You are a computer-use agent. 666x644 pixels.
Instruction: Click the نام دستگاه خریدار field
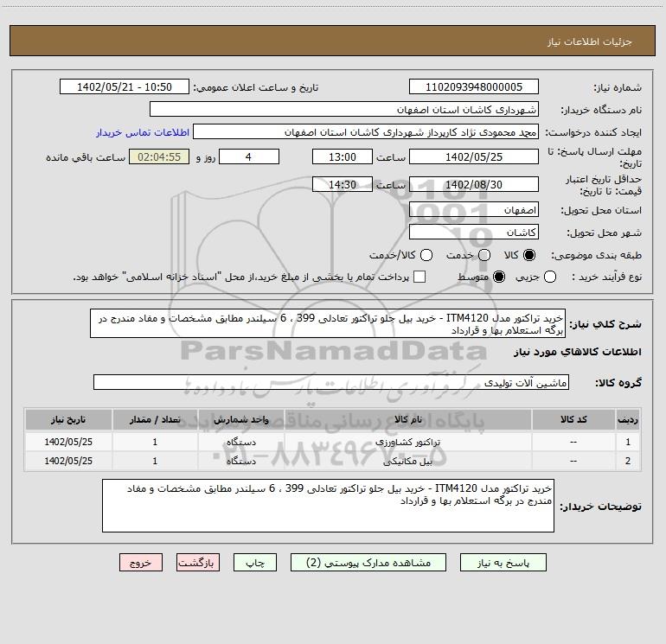coord(344,110)
